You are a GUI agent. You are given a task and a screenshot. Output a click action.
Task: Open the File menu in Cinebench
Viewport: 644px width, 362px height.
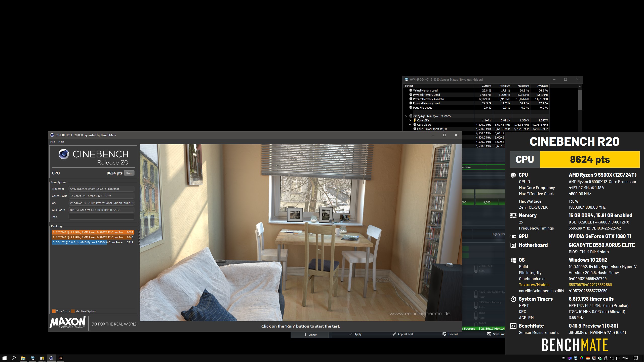pos(53,142)
